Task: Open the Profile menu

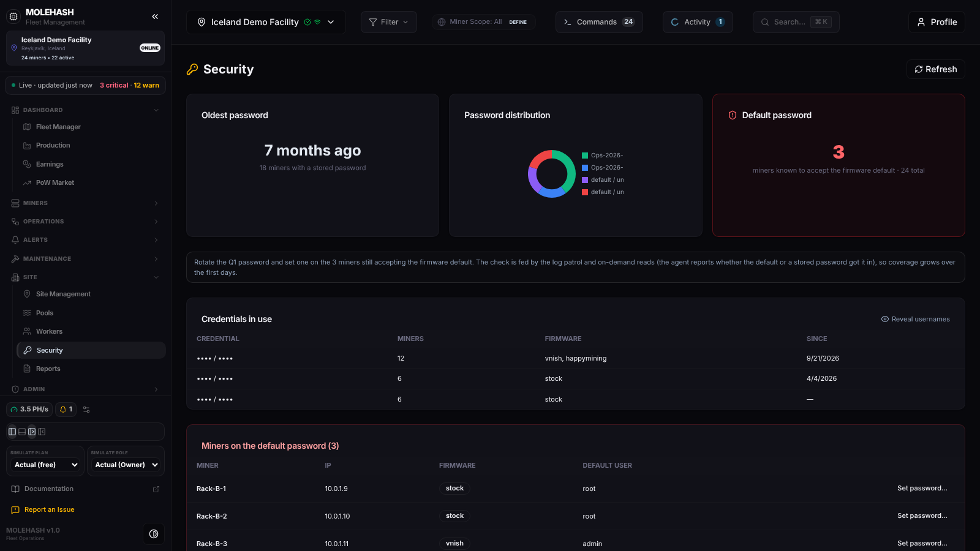Action: tap(937, 22)
